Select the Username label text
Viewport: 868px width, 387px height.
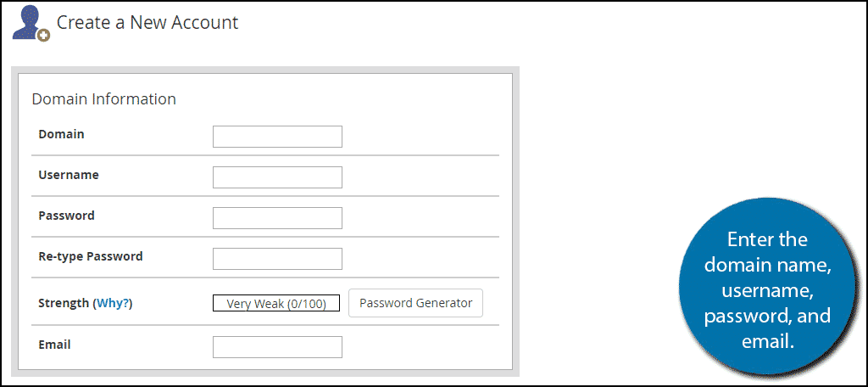pos(69,175)
